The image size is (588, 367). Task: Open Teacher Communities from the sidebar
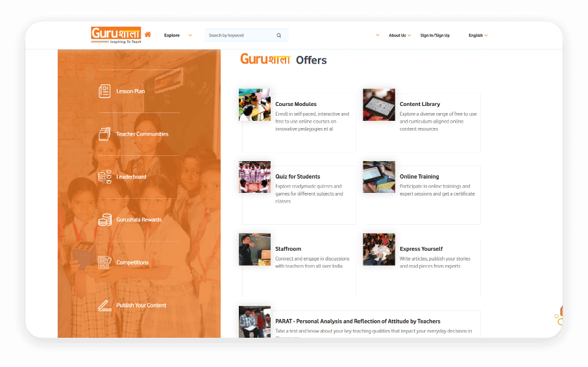click(x=142, y=134)
